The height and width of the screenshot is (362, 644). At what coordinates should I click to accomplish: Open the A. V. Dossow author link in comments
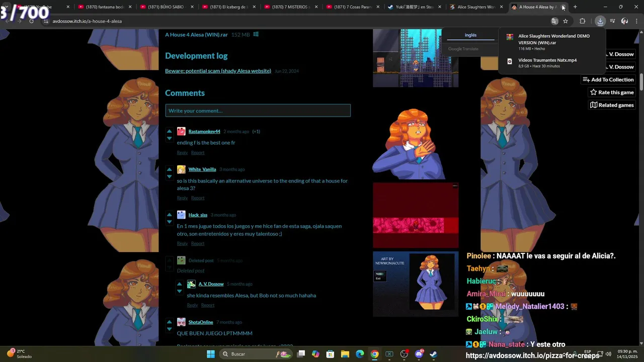click(x=211, y=284)
